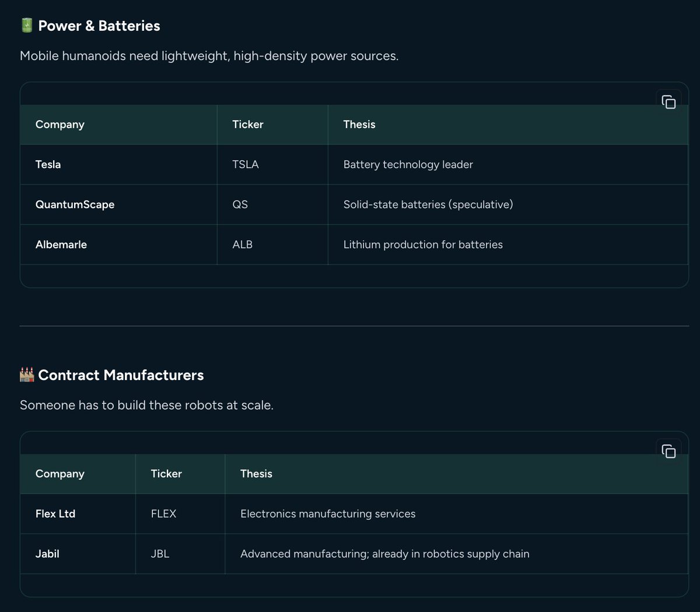Click Ticker header in manufacturers table
The image size is (700, 612).
point(166,474)
